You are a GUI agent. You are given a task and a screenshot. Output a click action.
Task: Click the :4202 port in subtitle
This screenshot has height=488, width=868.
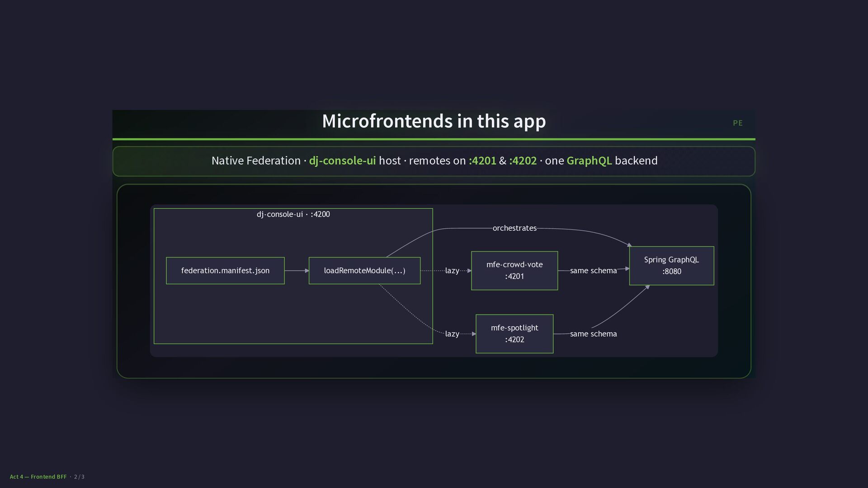coord(523,161)
